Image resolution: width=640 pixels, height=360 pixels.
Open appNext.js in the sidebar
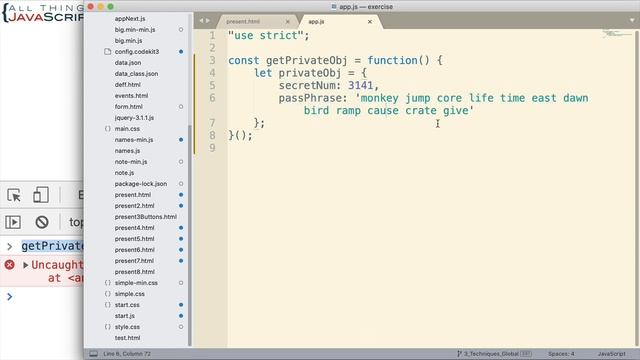(x=130, y=19)
